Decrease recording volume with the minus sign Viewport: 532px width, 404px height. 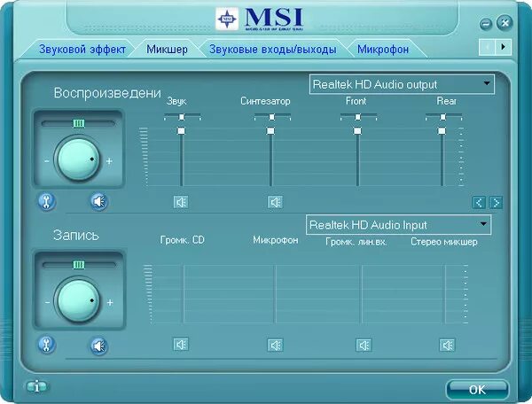(47, 303)
